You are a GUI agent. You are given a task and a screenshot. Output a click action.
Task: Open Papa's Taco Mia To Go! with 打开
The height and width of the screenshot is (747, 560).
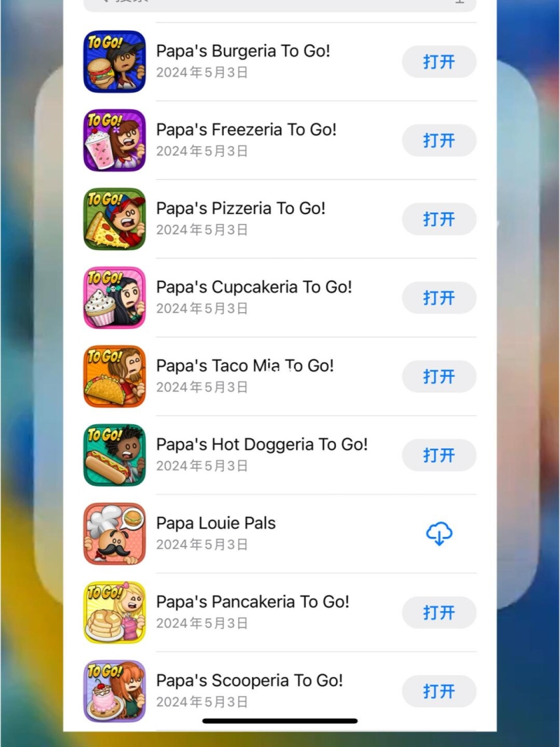point(439,377)
